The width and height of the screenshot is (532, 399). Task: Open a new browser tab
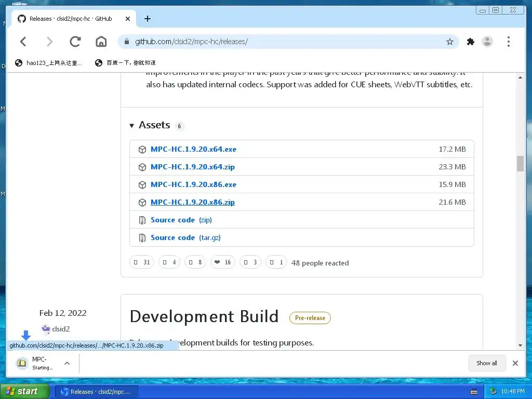[147, 19]
